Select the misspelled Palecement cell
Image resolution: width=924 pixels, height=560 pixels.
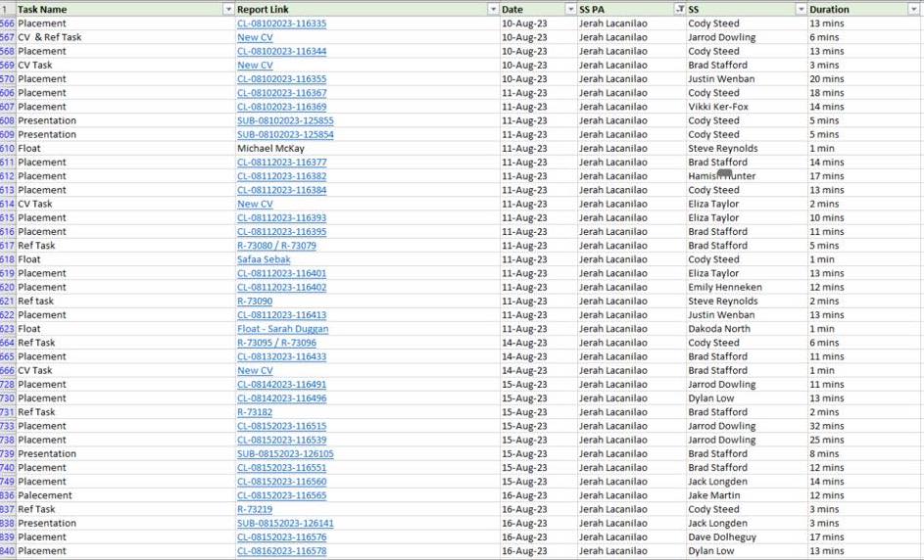[125, 495]
